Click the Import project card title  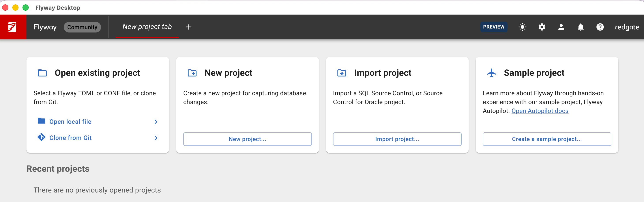point(382,73)
